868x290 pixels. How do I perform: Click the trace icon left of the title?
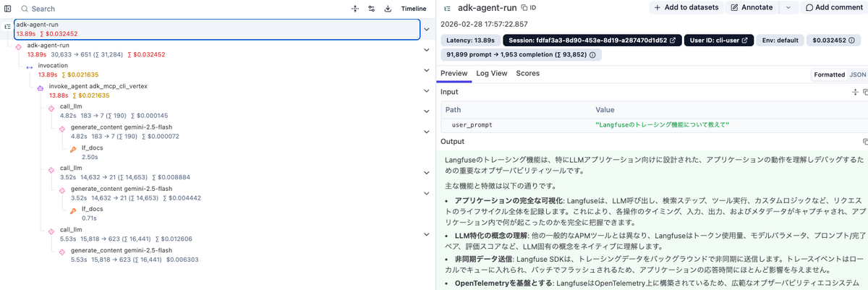448,7
